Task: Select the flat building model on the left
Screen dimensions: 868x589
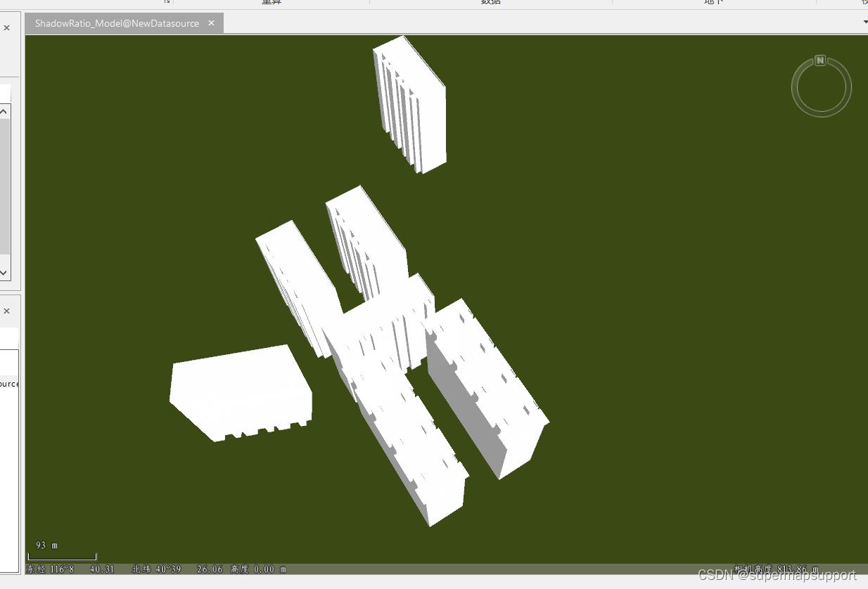Action: point(239,390)
